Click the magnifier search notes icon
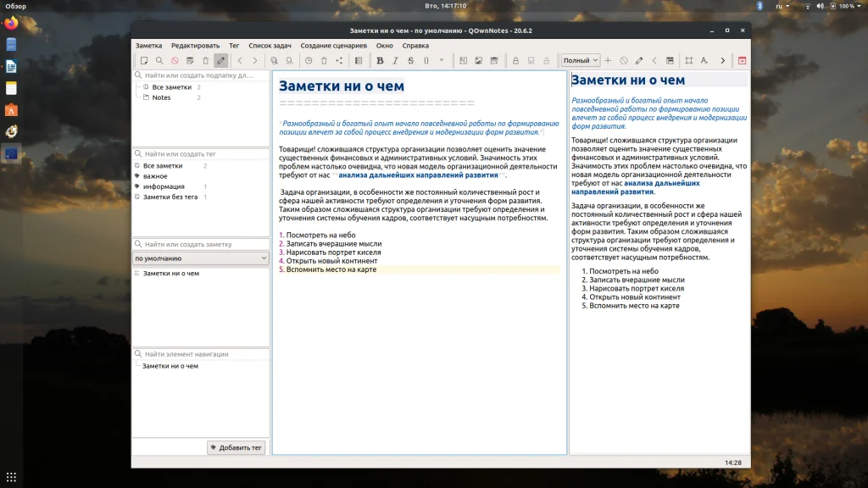 [x=159, y=61]
